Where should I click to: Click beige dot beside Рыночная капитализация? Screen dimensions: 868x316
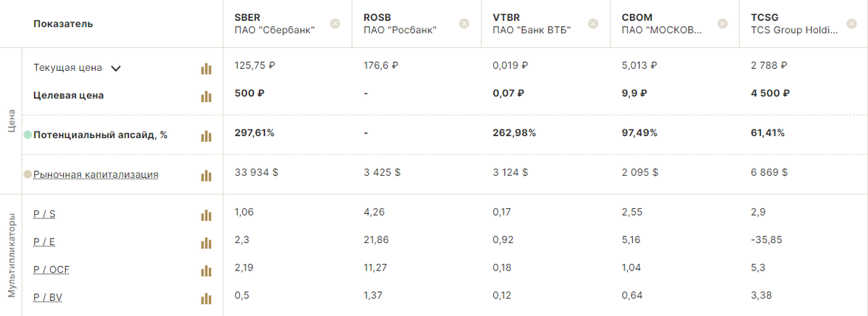click(x=27, y=174)
